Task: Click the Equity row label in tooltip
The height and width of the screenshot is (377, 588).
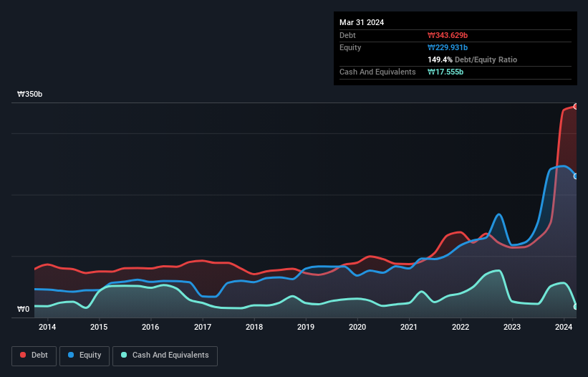Action: [350, 47]
